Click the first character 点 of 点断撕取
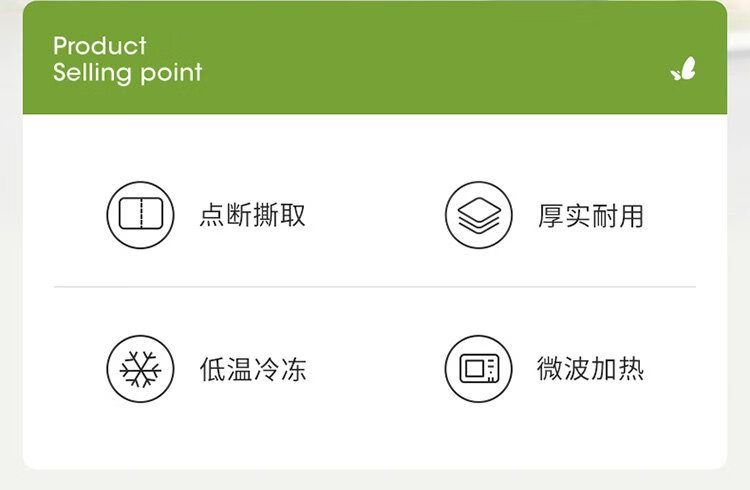750x490 pixels. [x=212, y=215]
